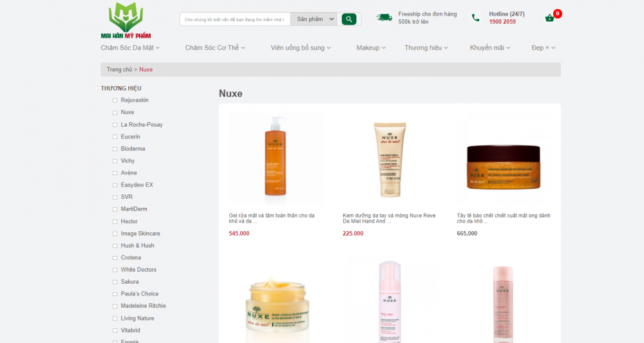Check the Eucerin brand checkbox
The width and height of the screenshot is (644, 343).
point(115,136)
